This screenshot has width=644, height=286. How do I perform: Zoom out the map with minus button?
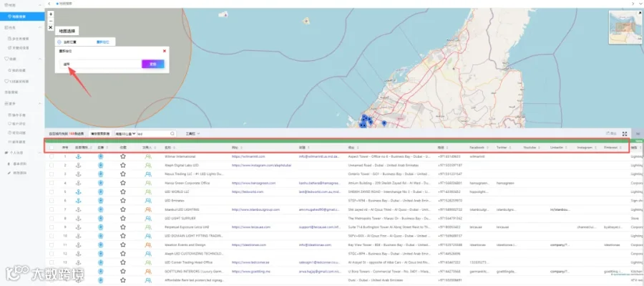tap(51, 21)
